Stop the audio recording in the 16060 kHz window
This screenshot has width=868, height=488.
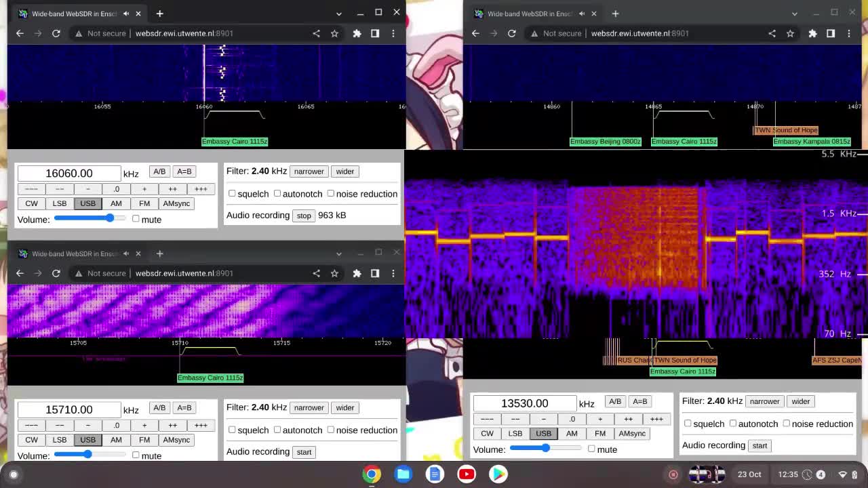tap(304, 216)
